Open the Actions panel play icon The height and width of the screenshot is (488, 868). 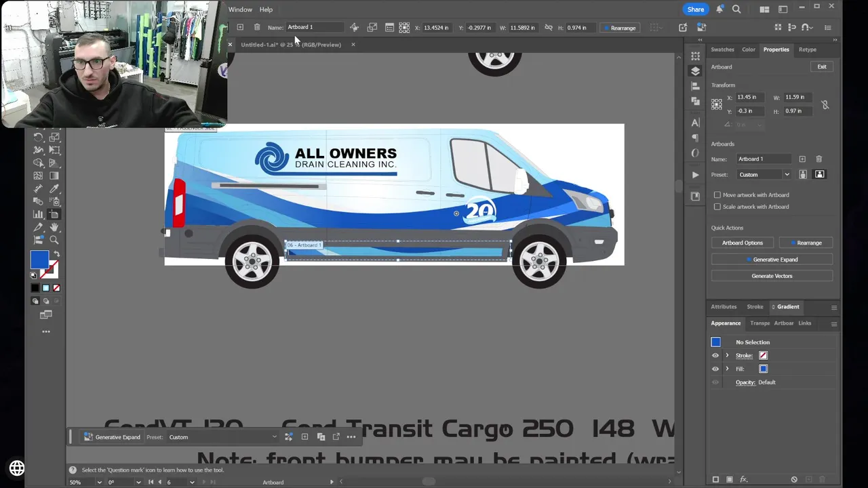pyautogui.click(x=695, y=175)
